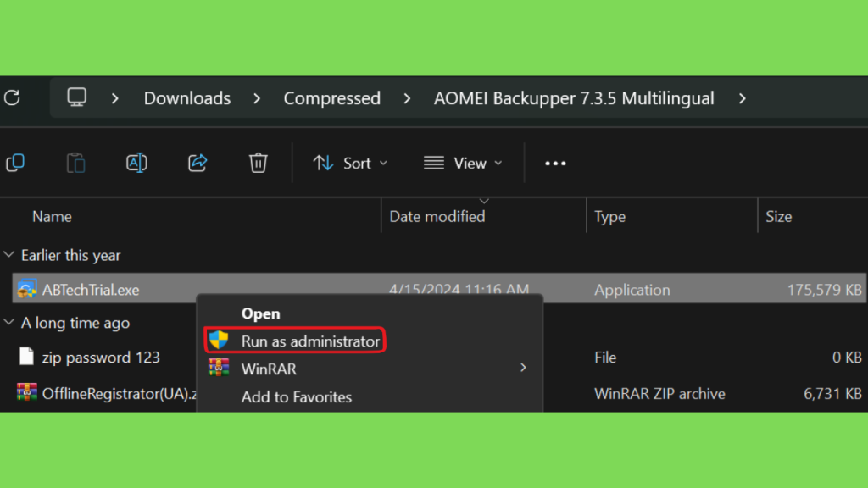Open the View dropdown
This screenshot has width=868, height=488.
464,164
